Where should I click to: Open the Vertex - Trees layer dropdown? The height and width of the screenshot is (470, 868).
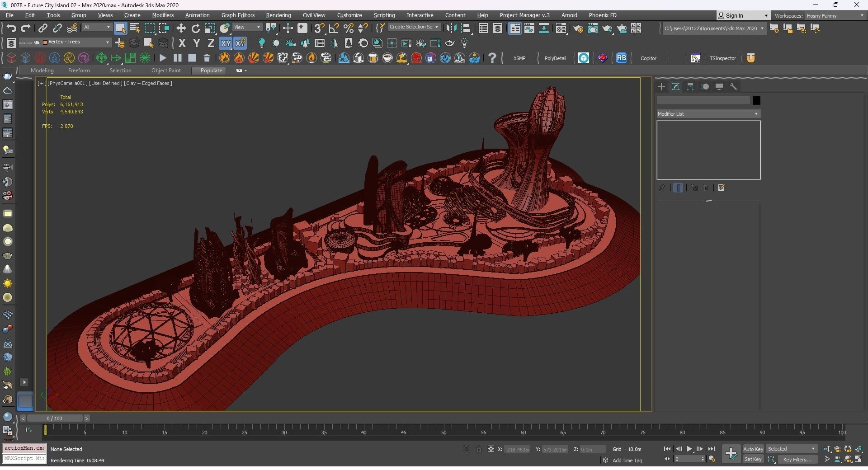coord(76,42)
